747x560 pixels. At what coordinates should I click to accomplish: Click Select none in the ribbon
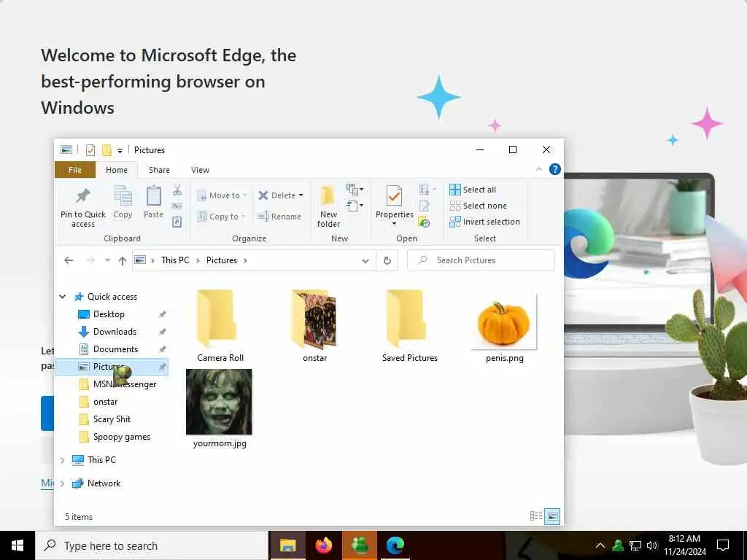(x=479, y=206)
